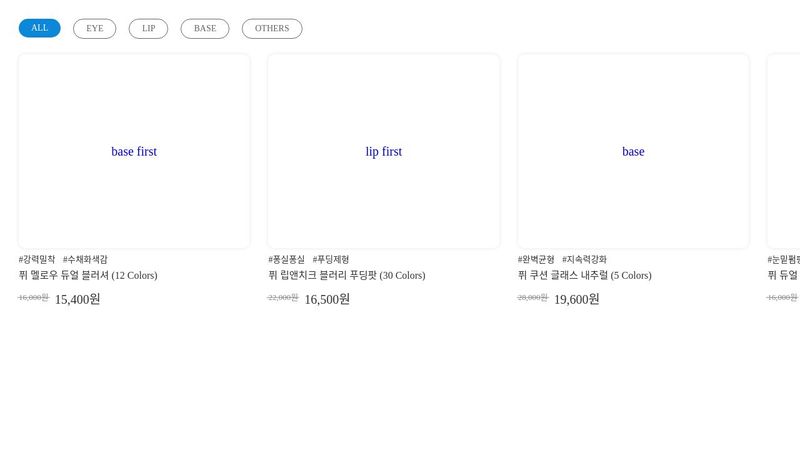This screenshot has width=800, height=450.
Task: Open 쀠 립앤치크 블러리 푸딩팟 product title
Action: pyautogui.click(x=346, y=275)
